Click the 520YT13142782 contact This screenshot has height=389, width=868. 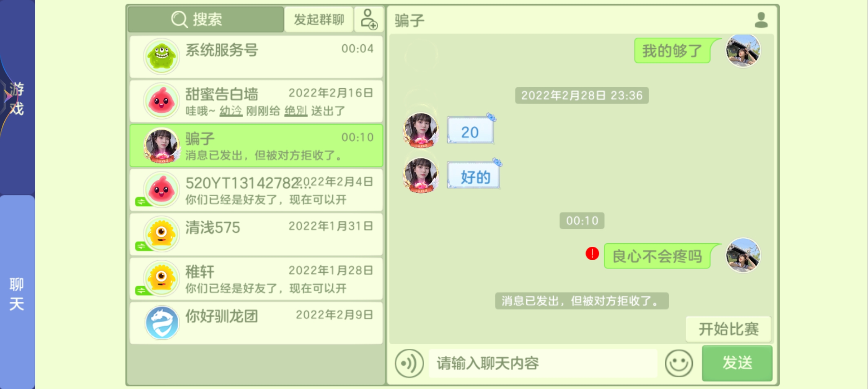pos(255,190)
